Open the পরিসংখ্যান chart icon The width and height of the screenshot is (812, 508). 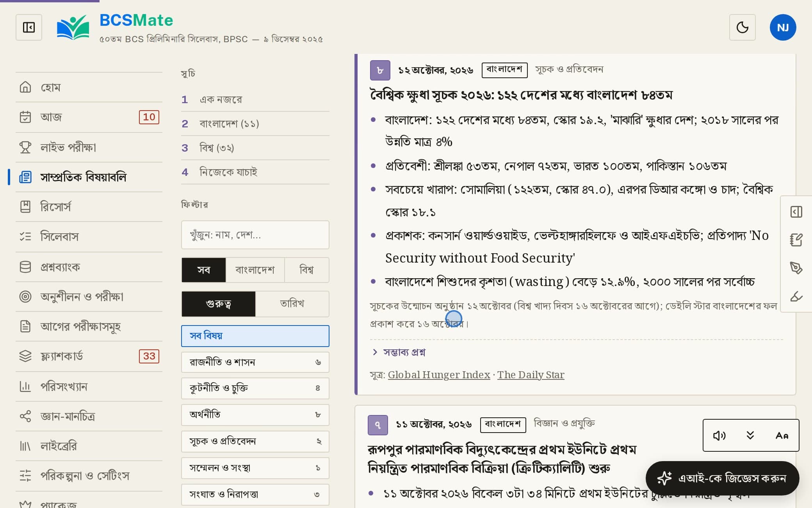click(25, 386)
